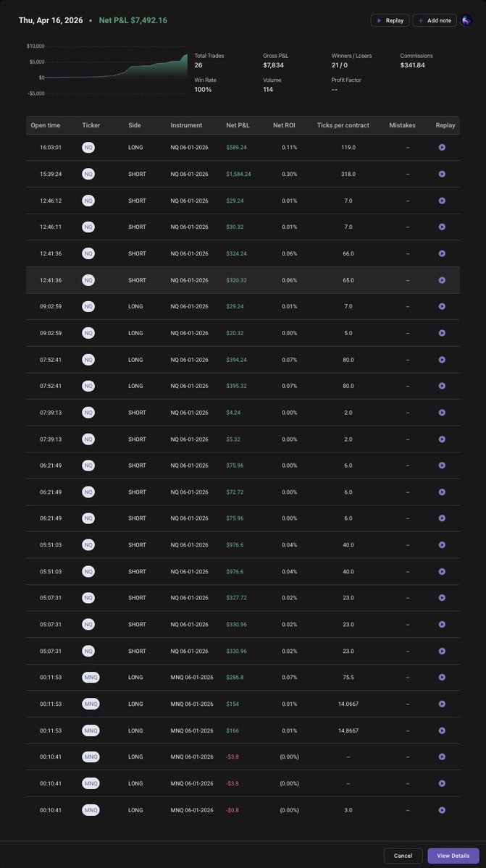Sort by the Net P&L column header

point(238,126)
